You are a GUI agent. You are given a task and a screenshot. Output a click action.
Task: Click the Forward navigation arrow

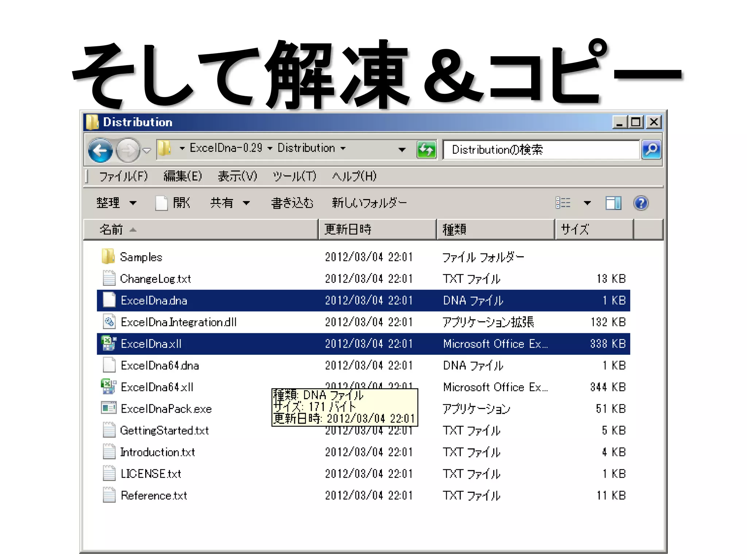128,150
